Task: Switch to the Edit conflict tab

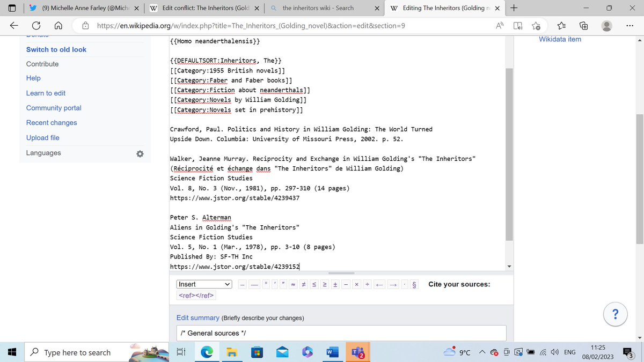Action: coord(204,8)
